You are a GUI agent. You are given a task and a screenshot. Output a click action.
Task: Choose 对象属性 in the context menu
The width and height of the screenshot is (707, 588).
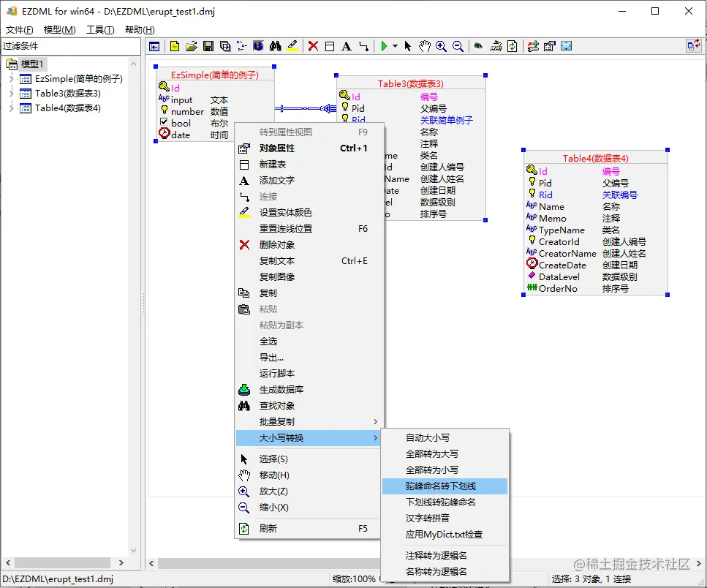coord(309,148)
